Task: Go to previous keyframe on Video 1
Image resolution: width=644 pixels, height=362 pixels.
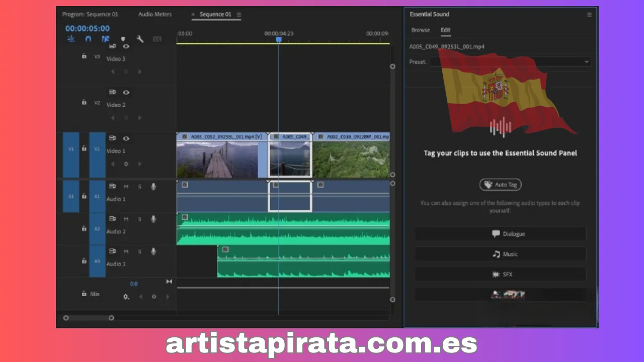Action: 113,164
